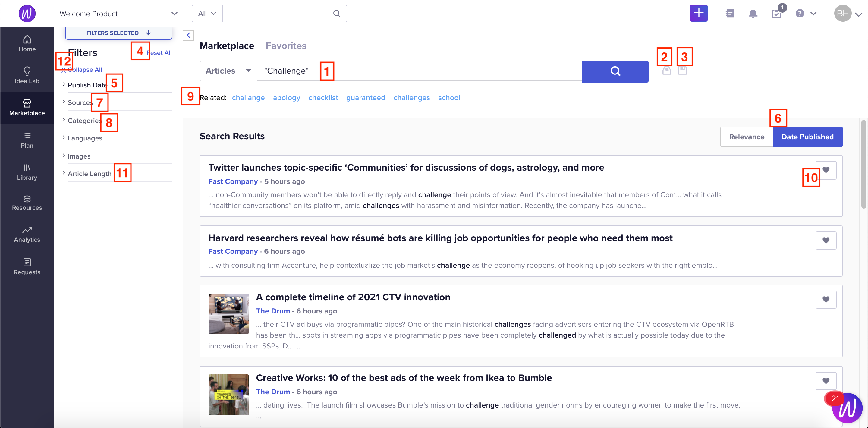Switch to the Favorites tab
The height and width of the screenshot is (428, 868).
tap(286, 46)
